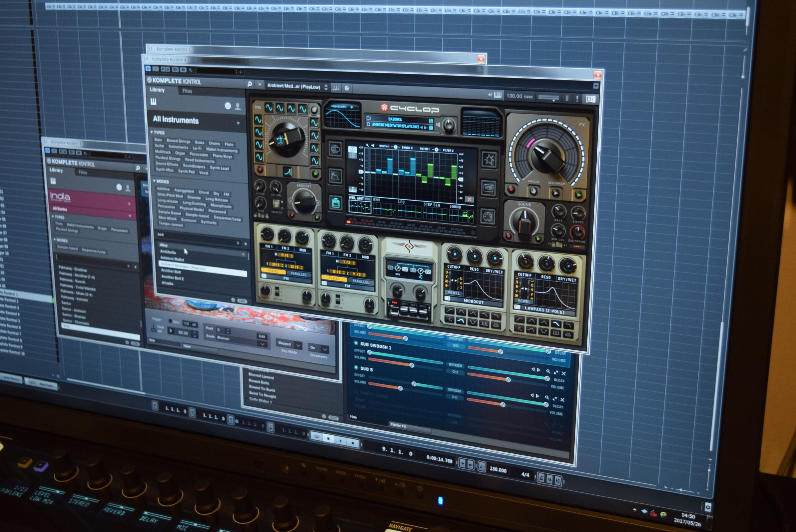The width and height of the screenshot is (796, 532).
Task: Randomize Cyclop preset with dice icon
Action: pyautogui.click(x=431, y=127)
